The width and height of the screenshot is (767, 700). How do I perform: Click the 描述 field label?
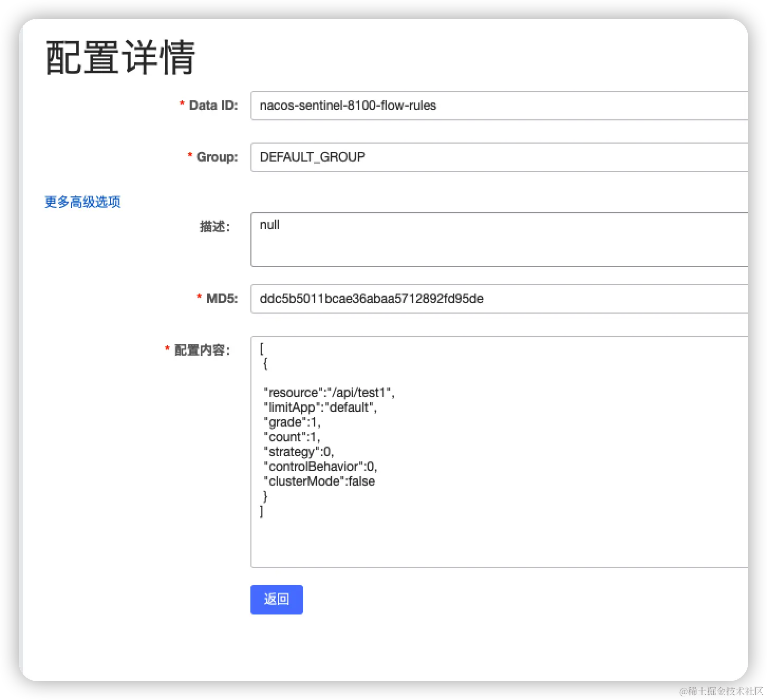click(214, 226)
